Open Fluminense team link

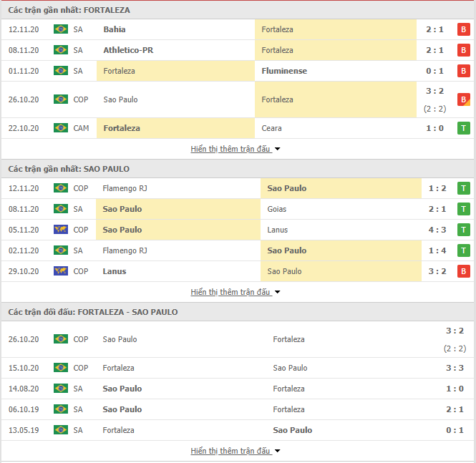tap(284, 71)
